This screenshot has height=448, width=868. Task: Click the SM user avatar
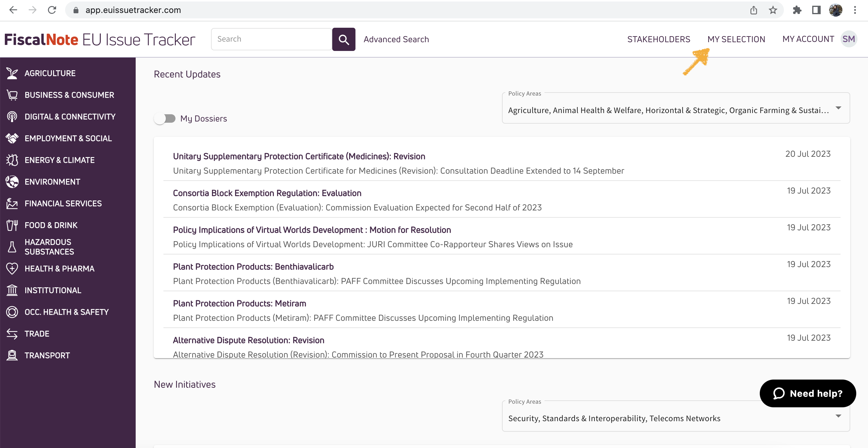(x=848, y=39)
